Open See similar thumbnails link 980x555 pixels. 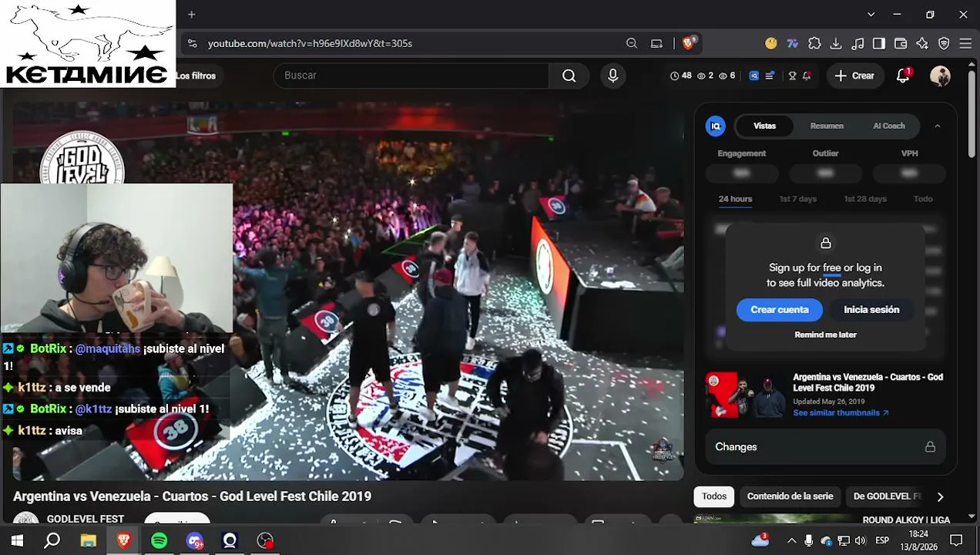(841, 413)
